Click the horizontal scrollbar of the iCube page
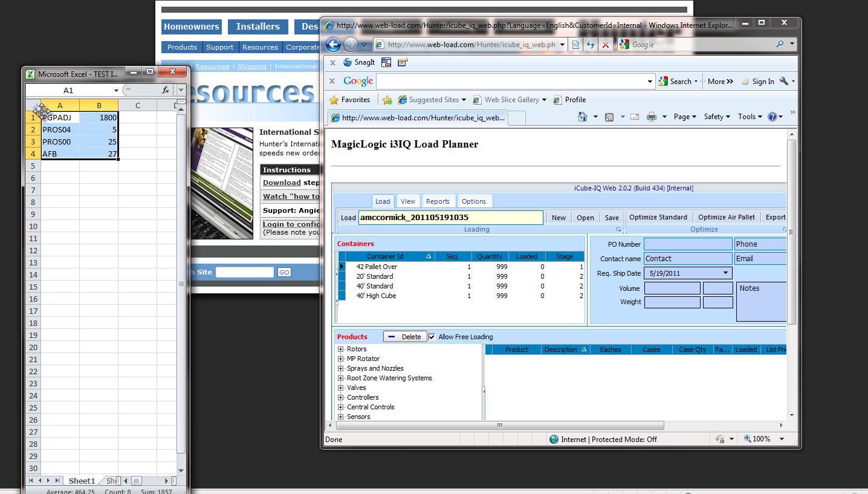The image size is (868, 494). point(499,425)
